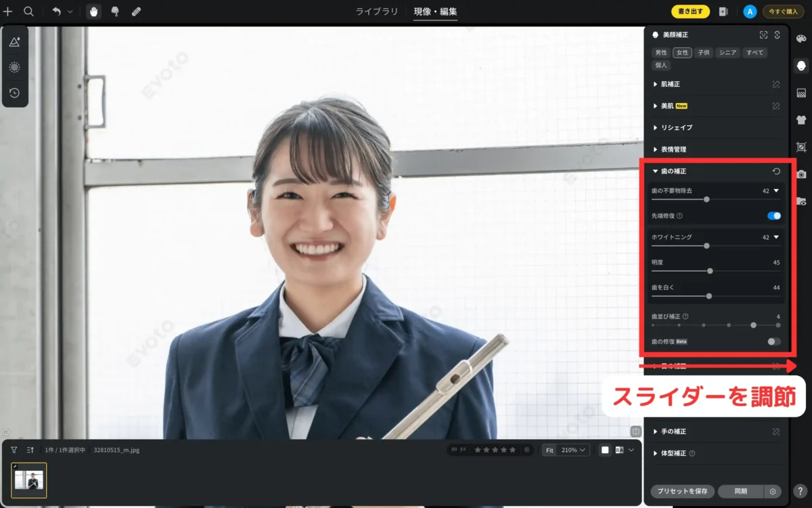
Task: Open the camera tethering icon
Action: [801, 174]
